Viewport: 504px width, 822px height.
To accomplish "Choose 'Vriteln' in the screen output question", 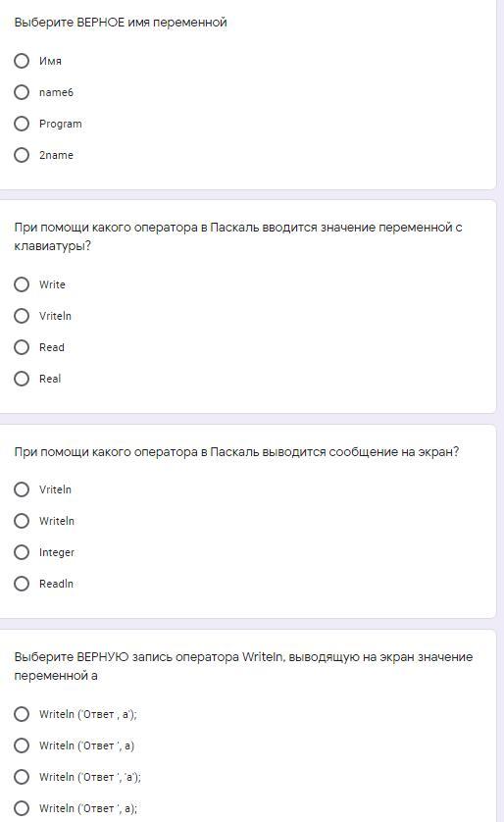I will (22, 489).
